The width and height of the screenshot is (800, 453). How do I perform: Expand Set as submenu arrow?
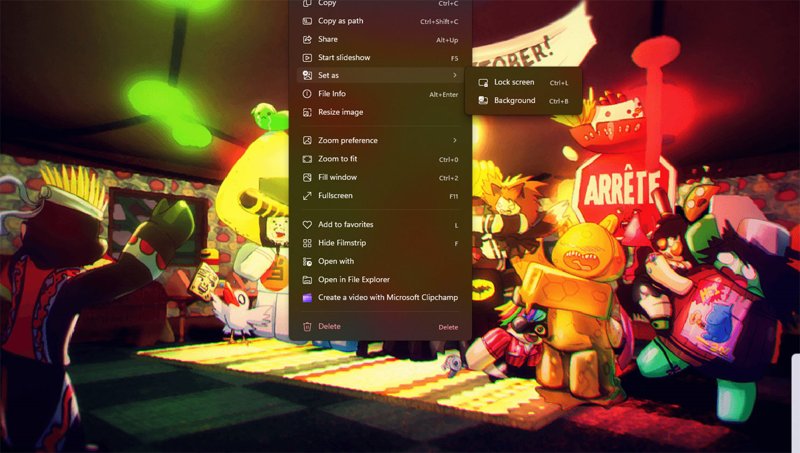pyautogui.click(x=455, y=75)
